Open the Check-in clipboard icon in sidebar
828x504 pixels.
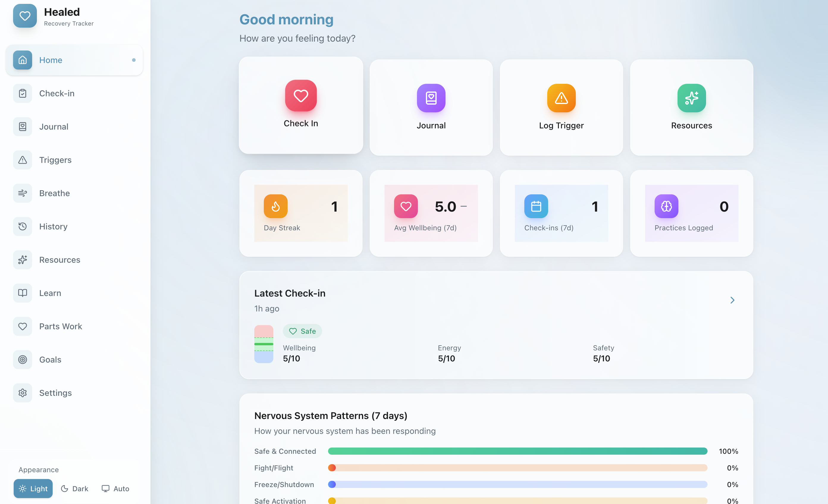pyautogui.click(x=23, y=93)
